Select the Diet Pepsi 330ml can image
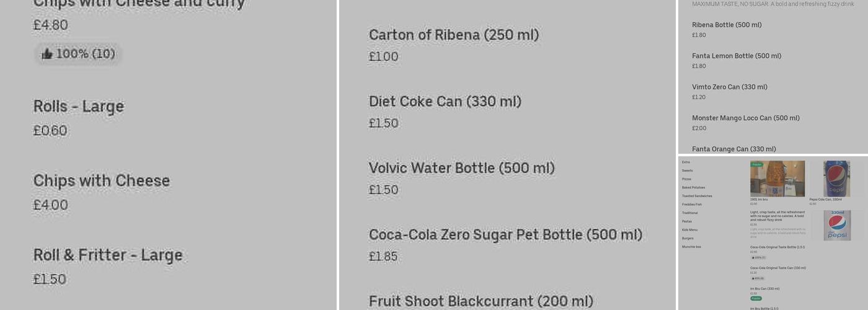Viewport: 868px width, 310px height. 836,226
